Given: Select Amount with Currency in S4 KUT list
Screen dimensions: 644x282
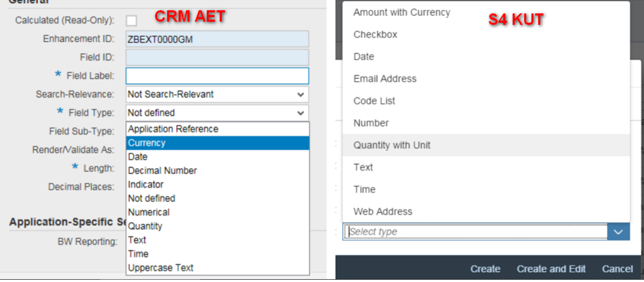Looking at the screenshot, I should (x=486, y=13).
